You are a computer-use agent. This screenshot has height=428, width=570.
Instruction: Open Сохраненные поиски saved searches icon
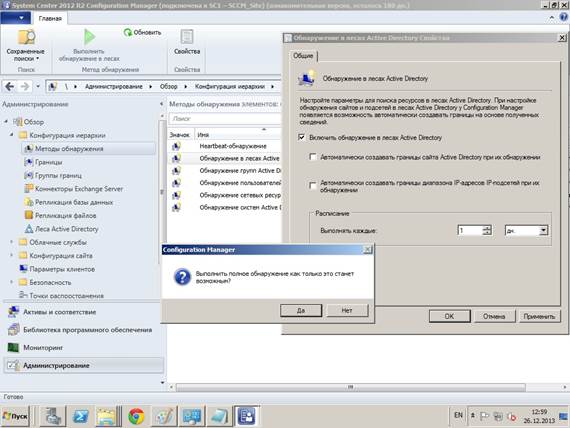click(26, 37)
